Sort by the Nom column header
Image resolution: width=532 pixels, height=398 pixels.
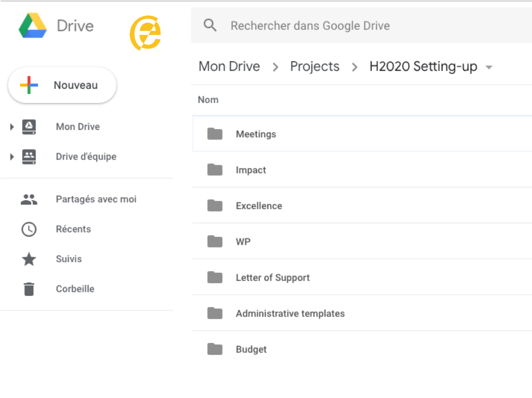[208, 100]
